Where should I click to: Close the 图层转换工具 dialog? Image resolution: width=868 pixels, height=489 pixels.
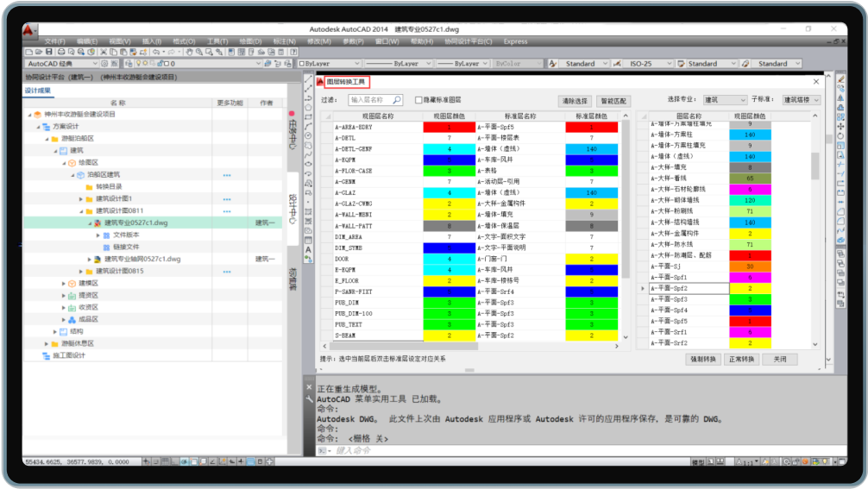816,82
